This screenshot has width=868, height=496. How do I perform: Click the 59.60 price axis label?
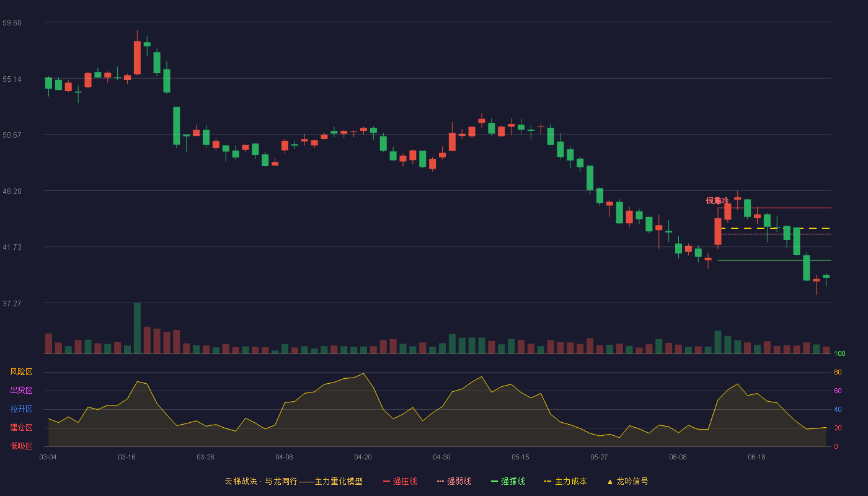point(12,23)
